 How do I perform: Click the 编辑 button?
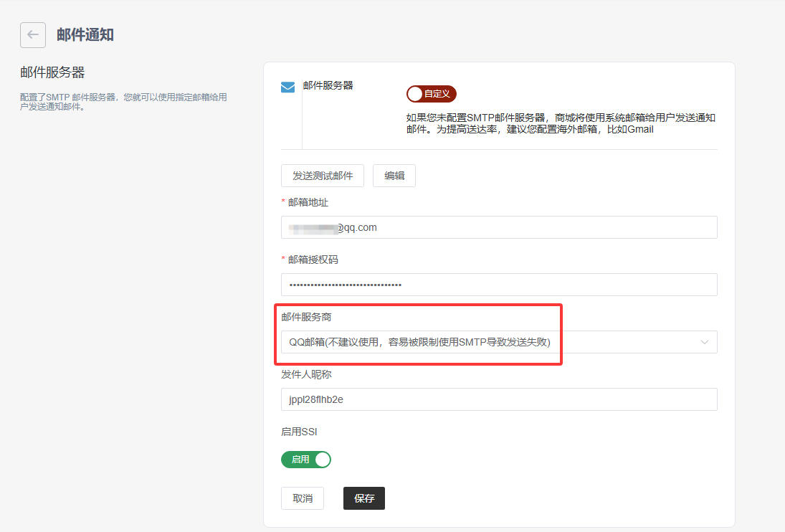coord(394,176)
